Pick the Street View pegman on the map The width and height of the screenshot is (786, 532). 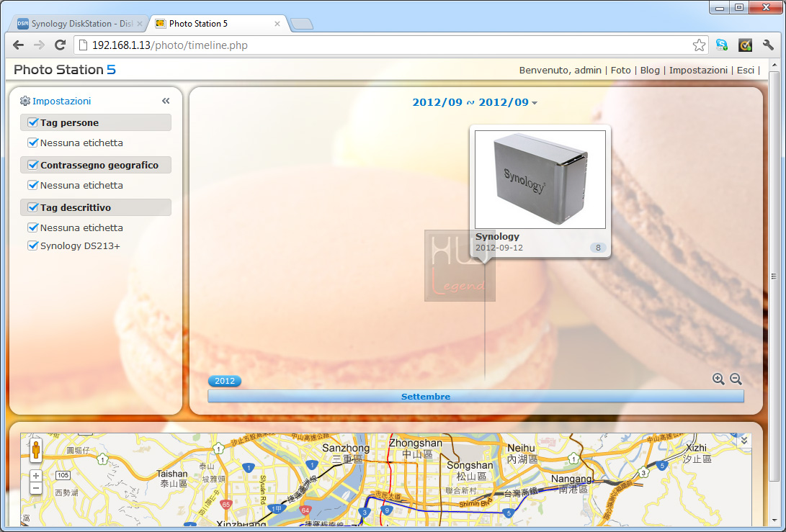click(x=35, y=451)
